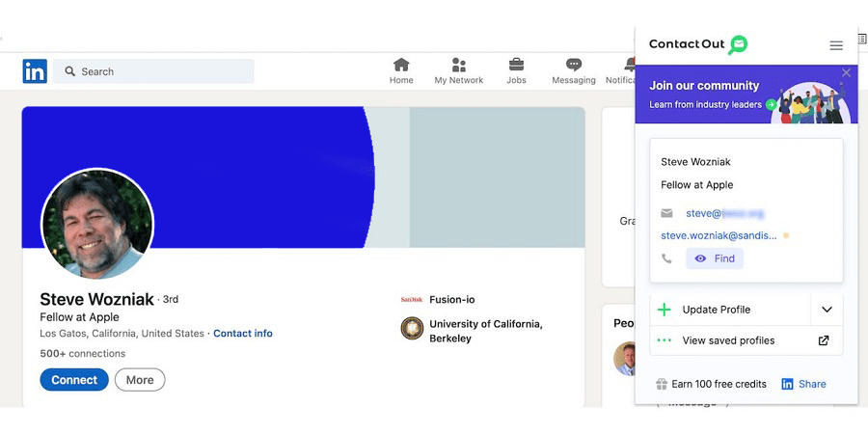Click the green plus Update Profile icon

[664, 310]
